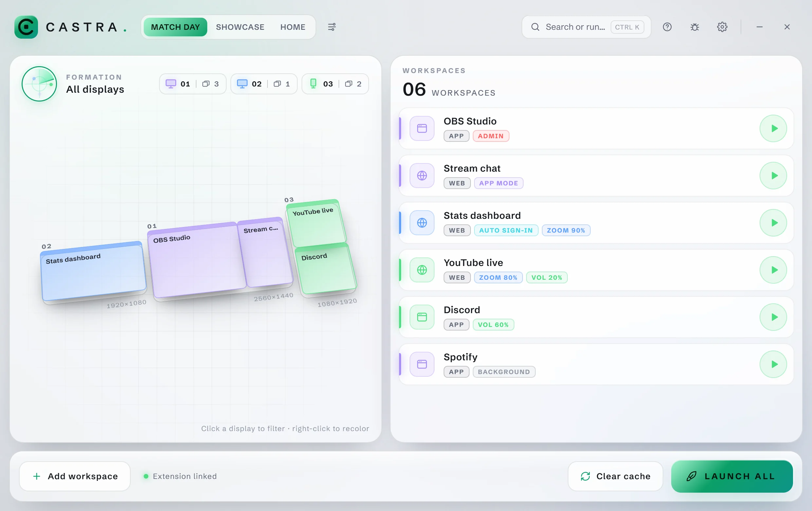Launch the OBS Studio workspace

[x=773, y=128]
